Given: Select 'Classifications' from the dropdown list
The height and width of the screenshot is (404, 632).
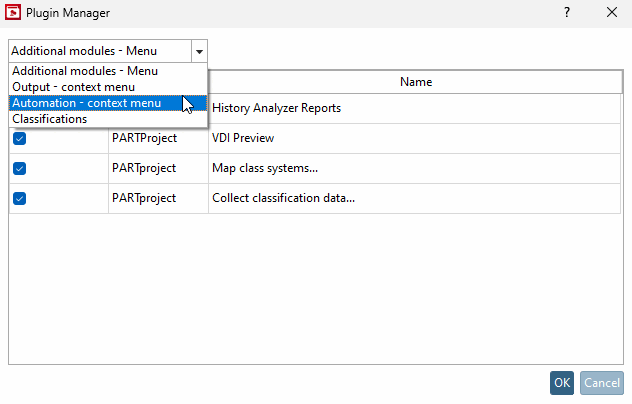Looking at the screenshot, I should [50, 119].
